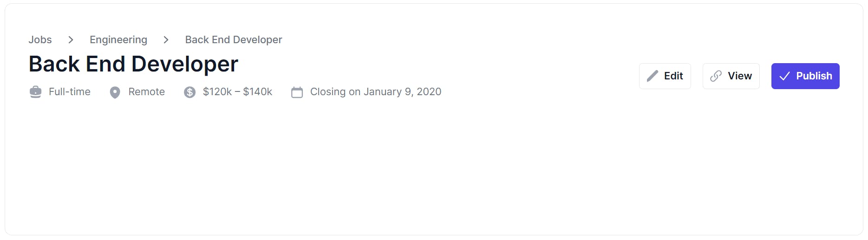Click the dollar coin salary icon
The height and width of the screenshot is (240, 868).
pos(189,92)
